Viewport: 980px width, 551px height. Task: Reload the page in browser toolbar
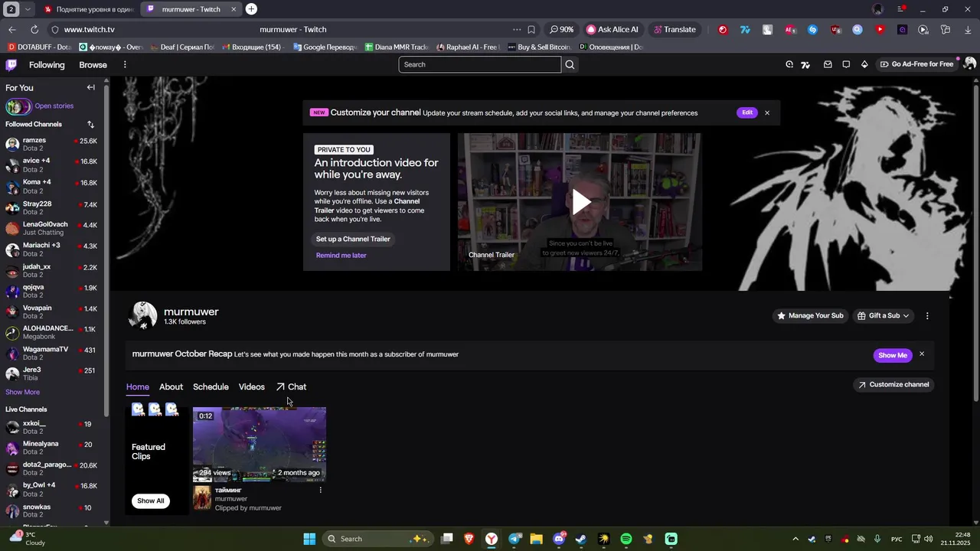(34, 30)
